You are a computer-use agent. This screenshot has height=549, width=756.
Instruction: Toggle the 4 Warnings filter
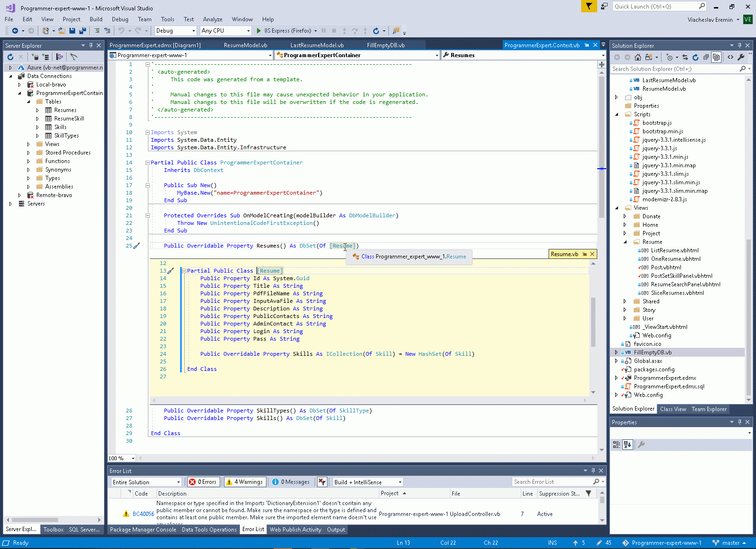click(x=245, y=482)
